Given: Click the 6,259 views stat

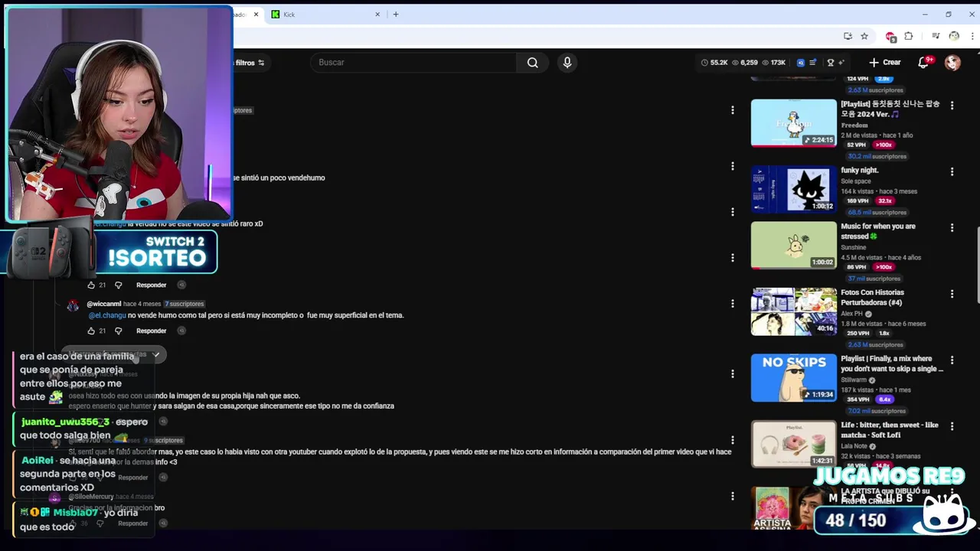Looking at the screenshot, I should click(745, 63).
